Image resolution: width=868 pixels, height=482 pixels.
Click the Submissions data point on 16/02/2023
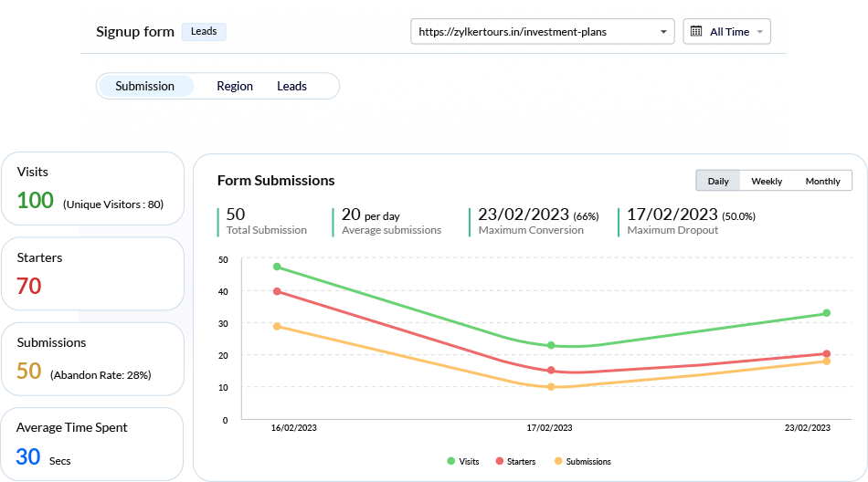click(277, 327)
